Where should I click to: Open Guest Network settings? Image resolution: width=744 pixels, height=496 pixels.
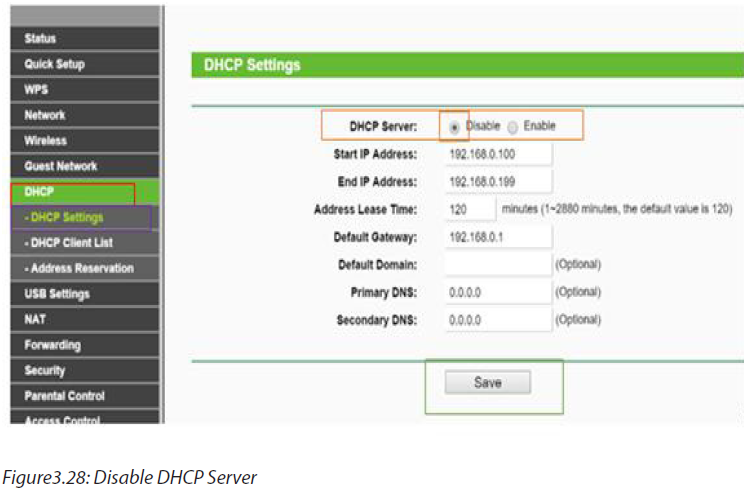[85, 166]
